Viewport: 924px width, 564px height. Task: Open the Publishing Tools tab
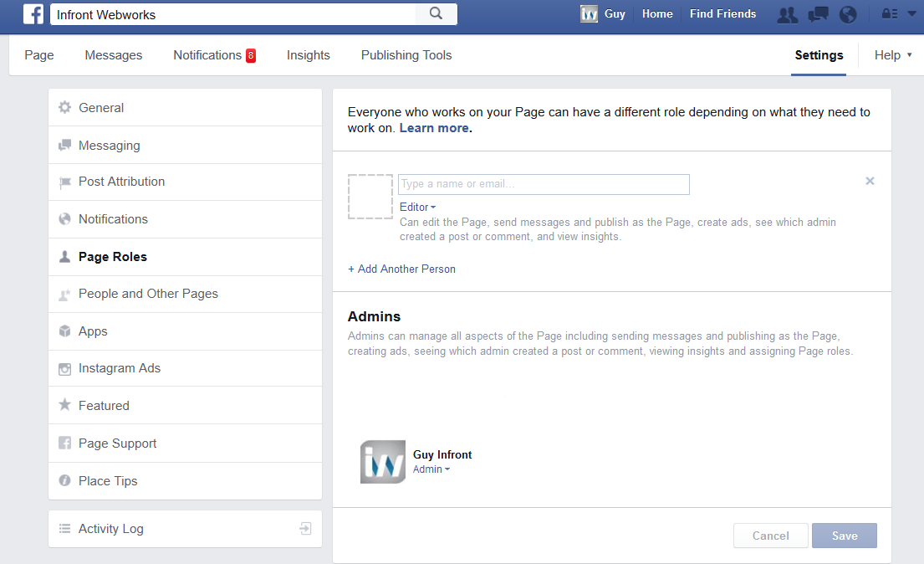point(406,55)
